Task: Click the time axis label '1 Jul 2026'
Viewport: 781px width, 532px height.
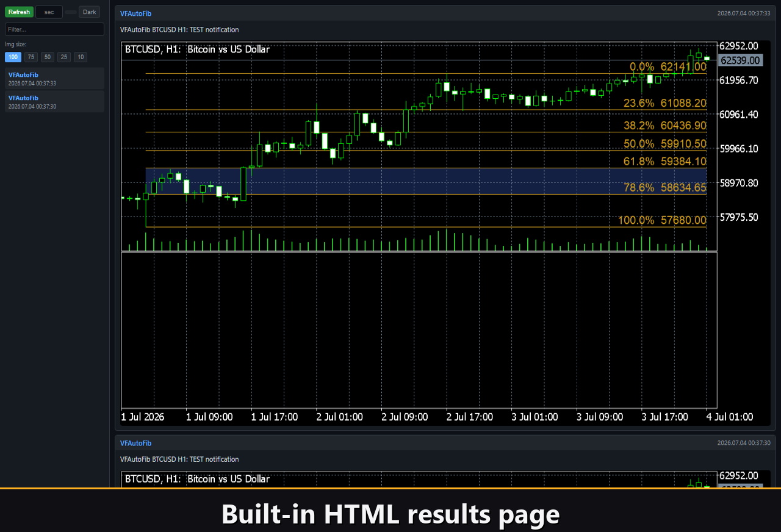Action: [143, 417]
